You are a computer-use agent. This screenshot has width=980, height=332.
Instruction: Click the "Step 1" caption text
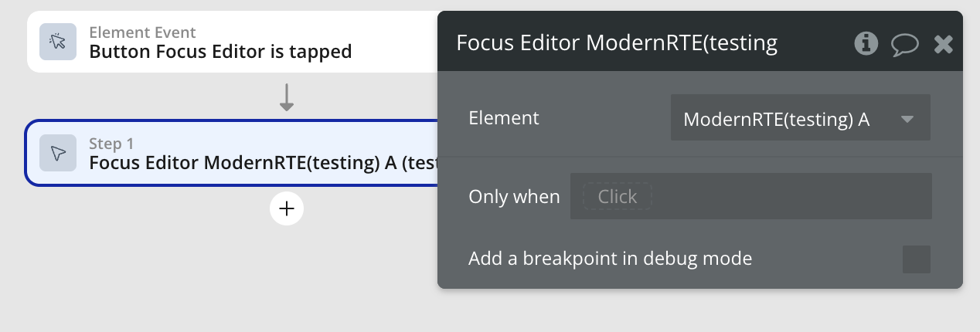[111, 144]
